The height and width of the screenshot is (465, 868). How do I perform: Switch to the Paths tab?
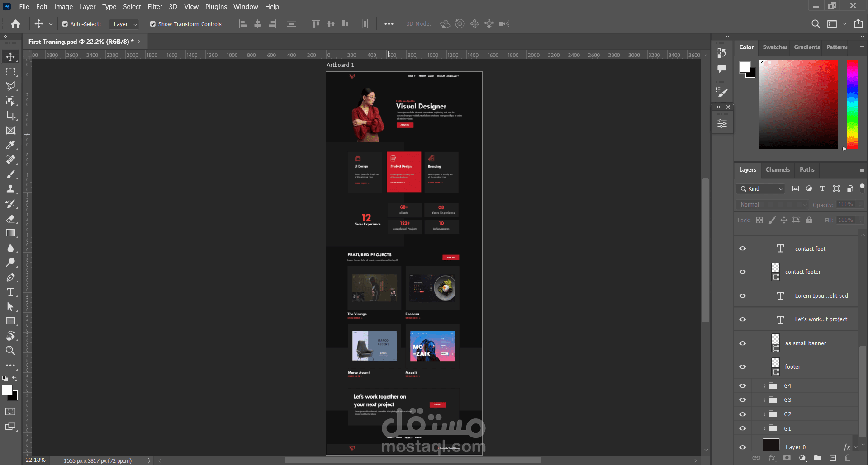click(806, 170)
